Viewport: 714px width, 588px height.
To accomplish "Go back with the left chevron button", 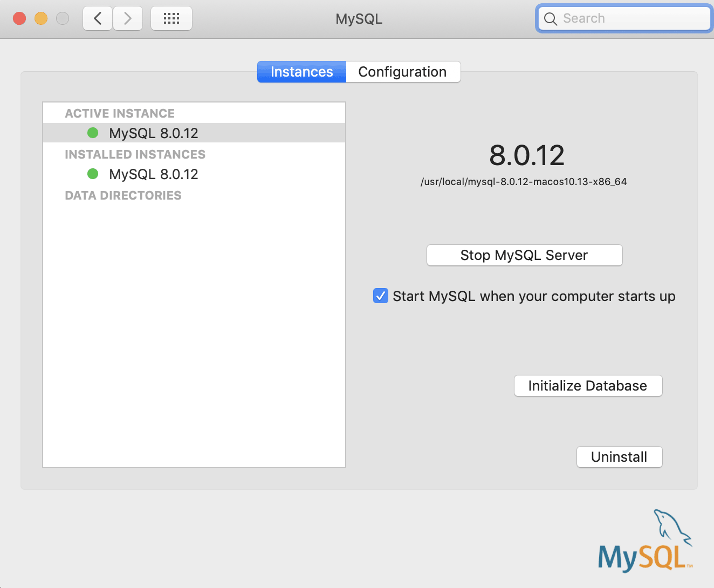I will 98,19.
